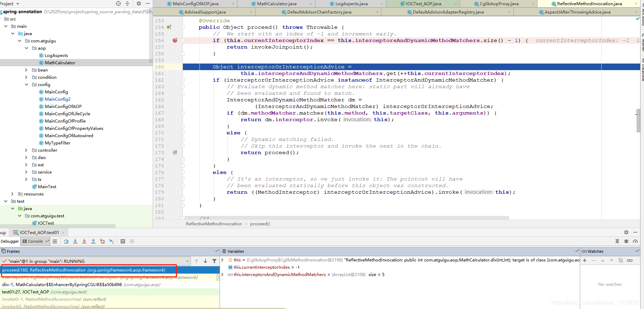Switch to CglibAopProxy.java tab
Screen dimensions: 644x309
pos(499,3)
